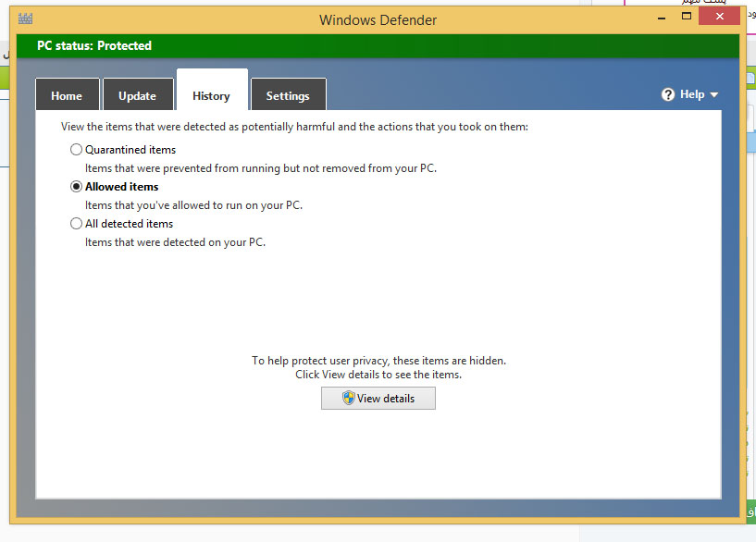Click the View details button

(x=378, y=399)
